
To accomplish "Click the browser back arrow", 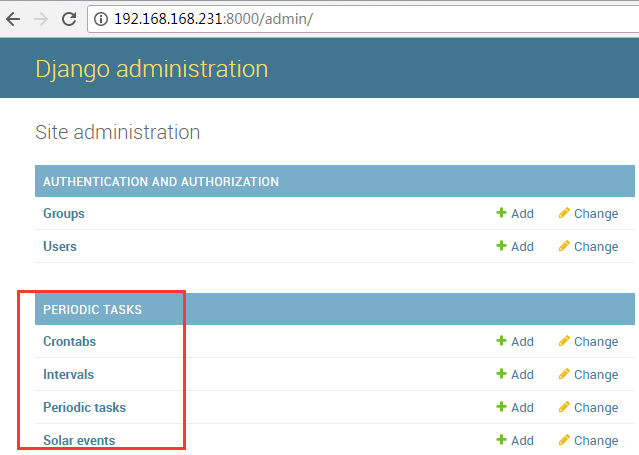I will [13, 19].
